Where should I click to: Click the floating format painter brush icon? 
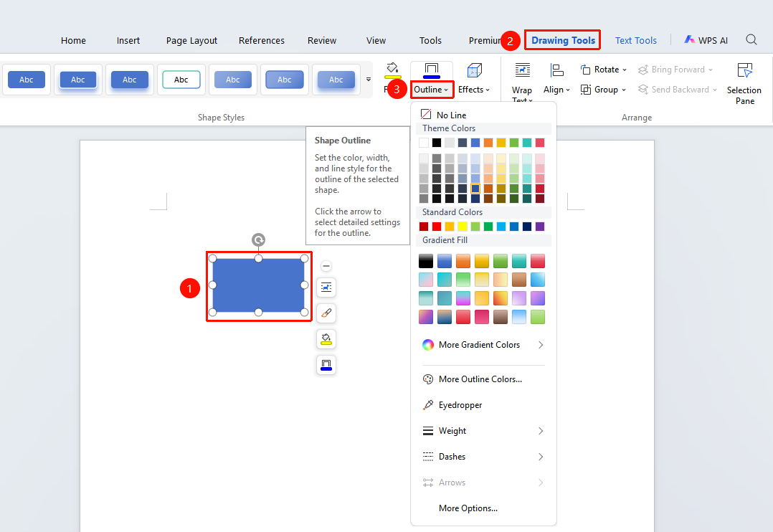pyautogui.click(x=326, y=313)
